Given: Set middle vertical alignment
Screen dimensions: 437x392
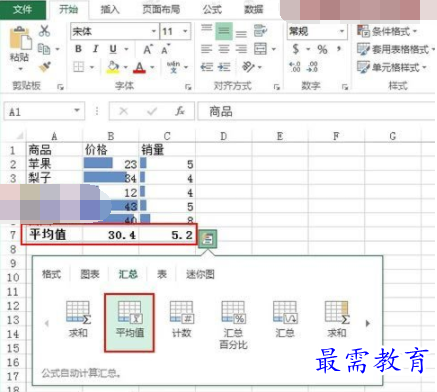Looking at the screenshot, I should (x=224, y=31).
